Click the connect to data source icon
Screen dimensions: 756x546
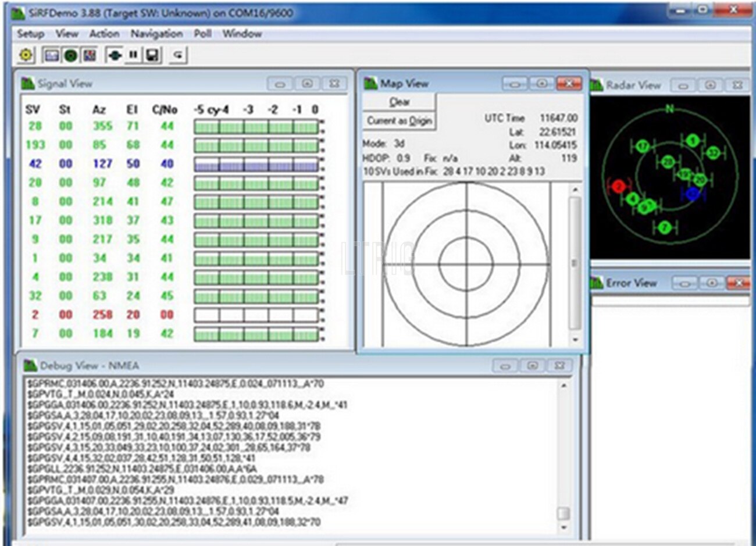pyautogui.click(x=115, y=55)
